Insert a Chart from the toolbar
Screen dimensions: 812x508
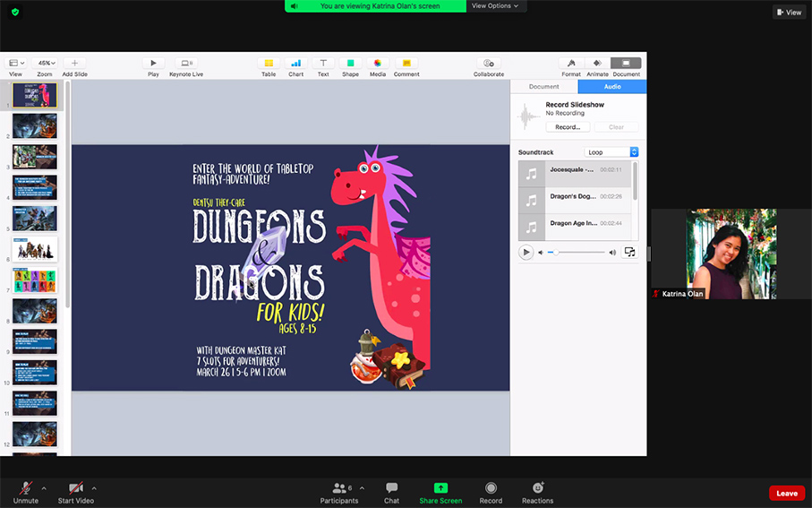pyautogui.click(x=296, y=64)
